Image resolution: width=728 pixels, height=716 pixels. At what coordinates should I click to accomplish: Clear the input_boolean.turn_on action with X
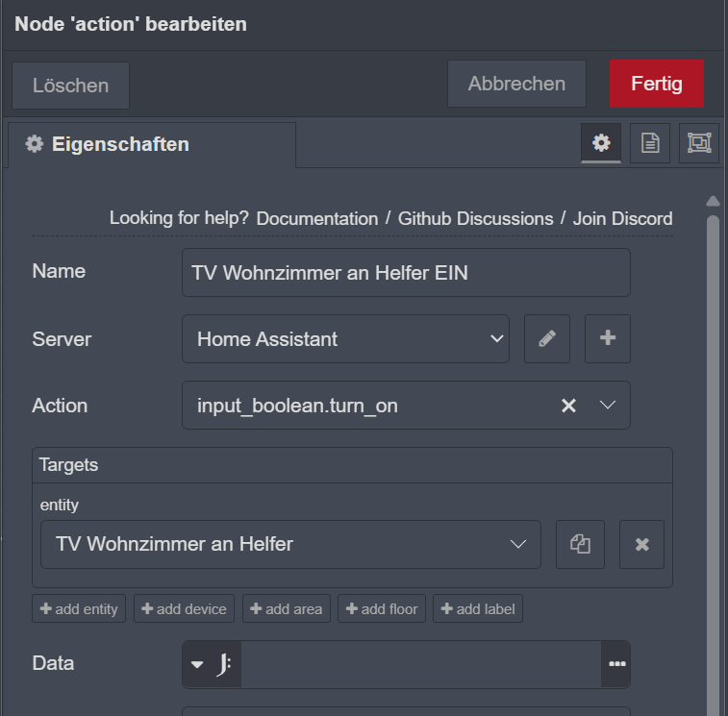[x=568, y=406]
